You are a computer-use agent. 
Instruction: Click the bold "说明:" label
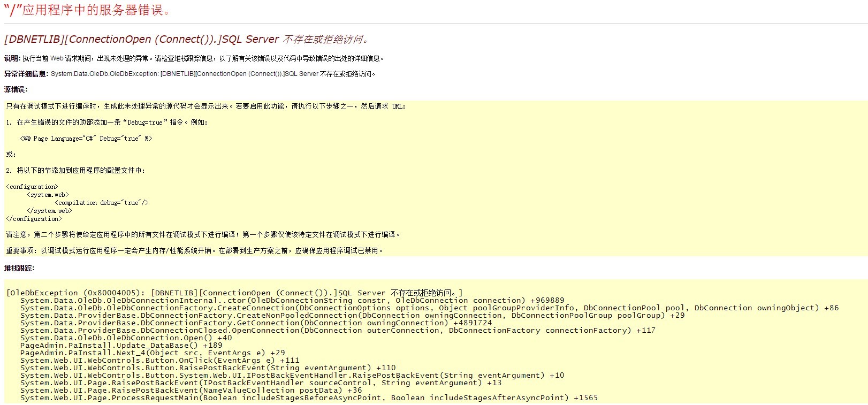[x=12, y=58]
